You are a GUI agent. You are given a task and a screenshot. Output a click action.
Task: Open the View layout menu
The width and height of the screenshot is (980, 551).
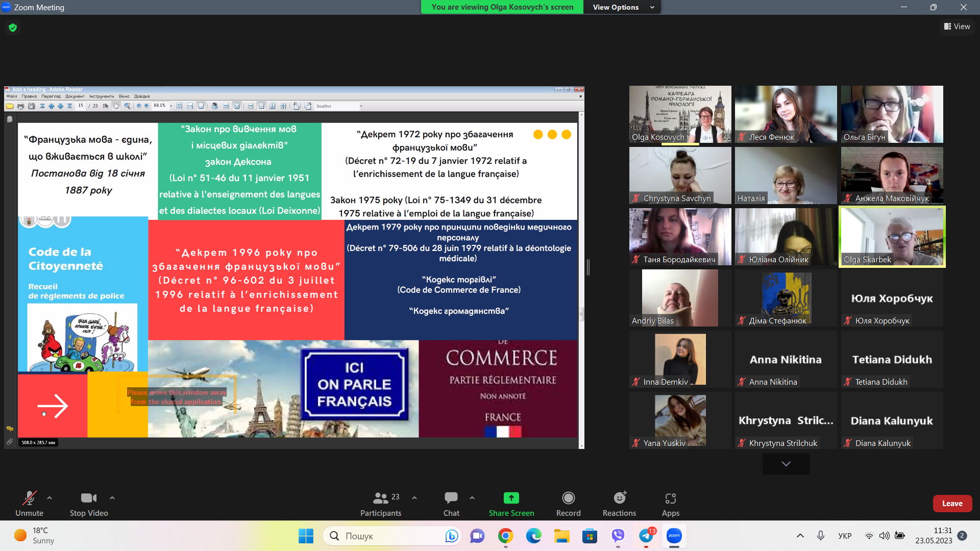957,27
